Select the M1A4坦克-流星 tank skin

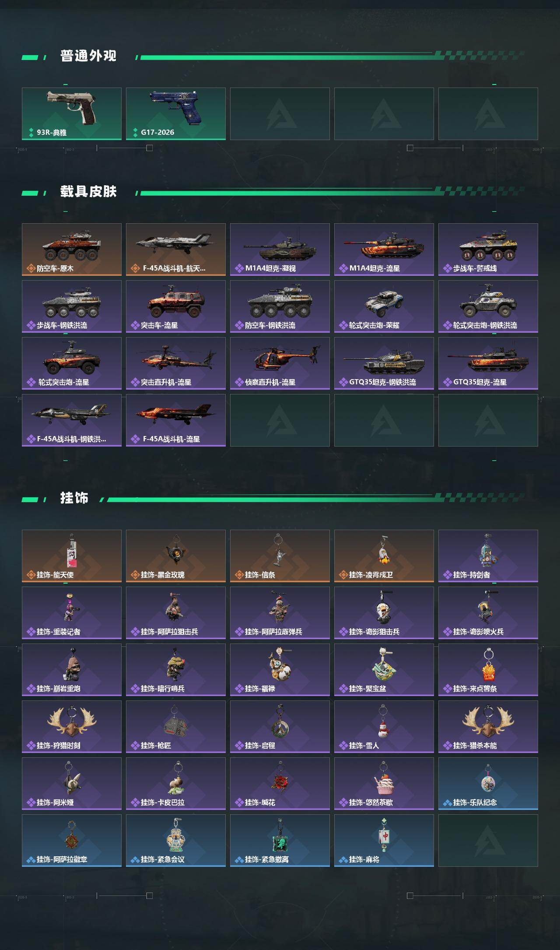pos(384,250)
